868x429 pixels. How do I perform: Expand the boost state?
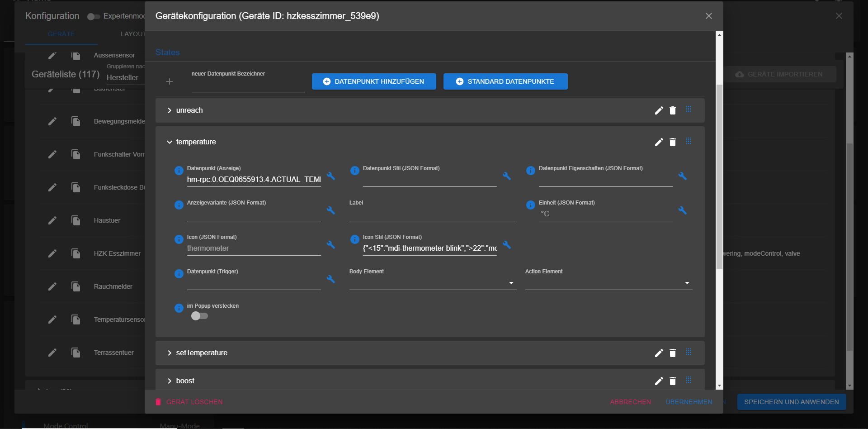click(x=170, y=381)
